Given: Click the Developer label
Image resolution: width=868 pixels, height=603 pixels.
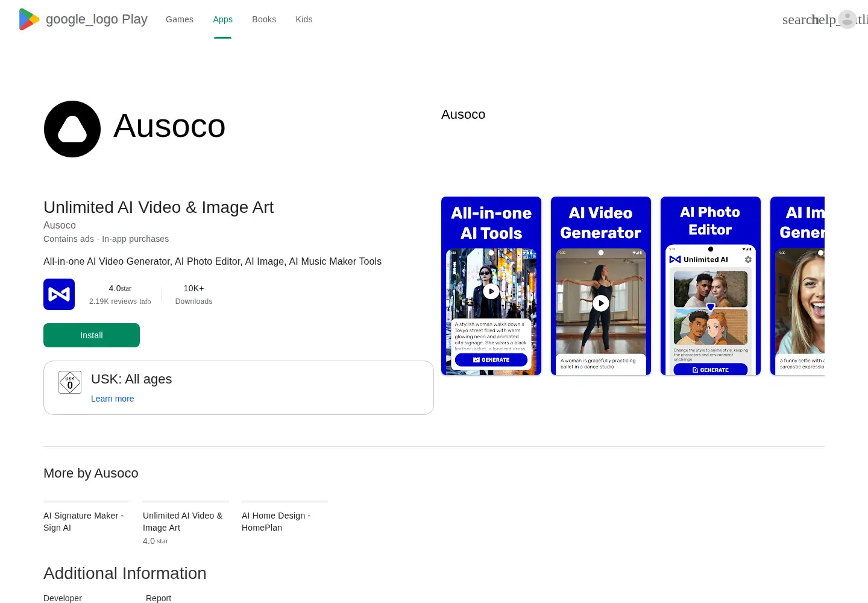Looking at the screenshot, I should pos(63,598).
